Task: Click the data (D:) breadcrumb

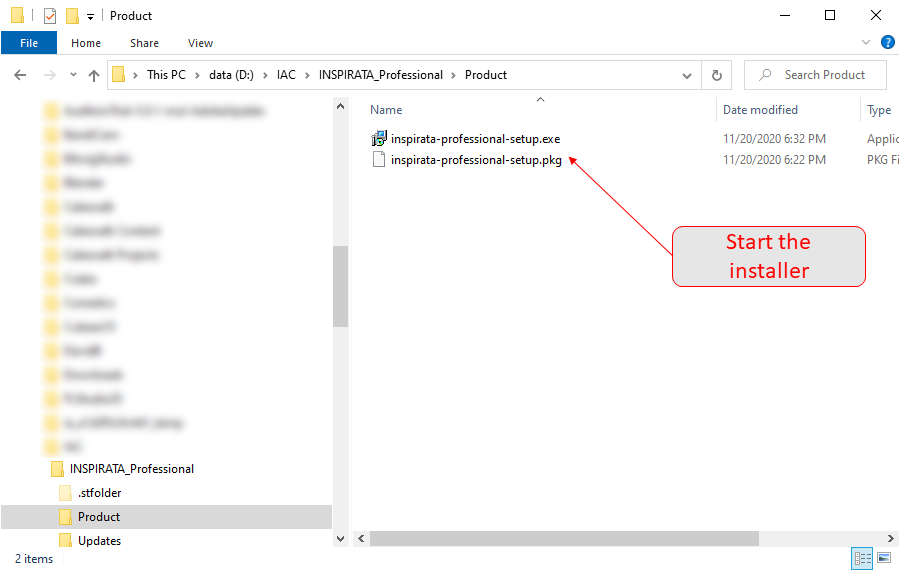Action: pos(231,75)
